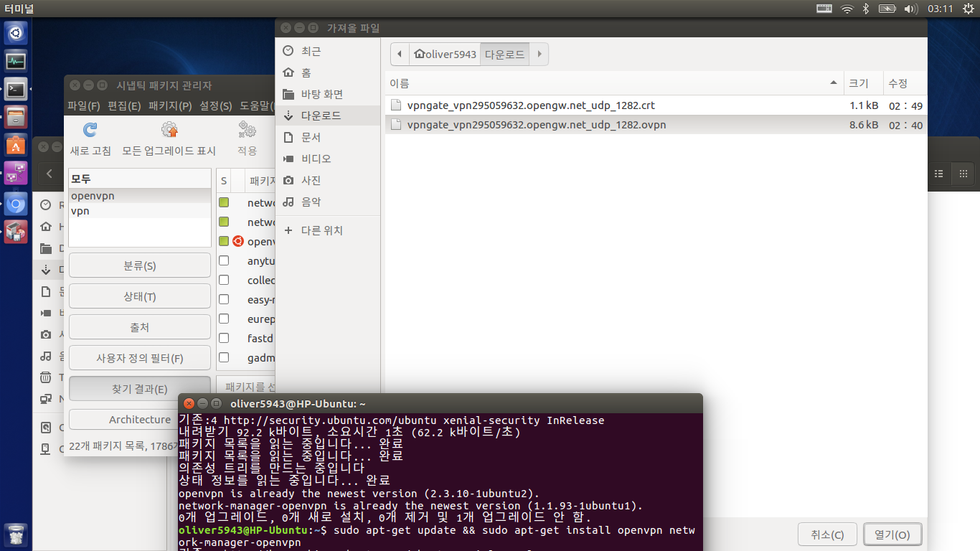Toggle checkbox for the fastd package

[x=224, y=338]
